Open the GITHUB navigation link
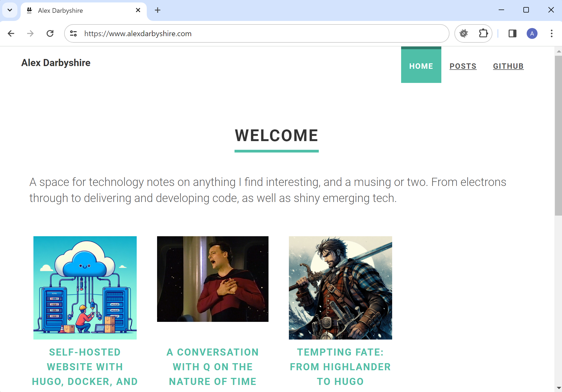 508,66
